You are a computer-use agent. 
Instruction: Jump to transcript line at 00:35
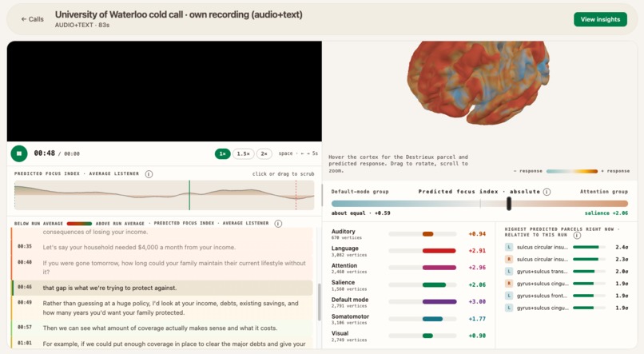tap(162, 247)
